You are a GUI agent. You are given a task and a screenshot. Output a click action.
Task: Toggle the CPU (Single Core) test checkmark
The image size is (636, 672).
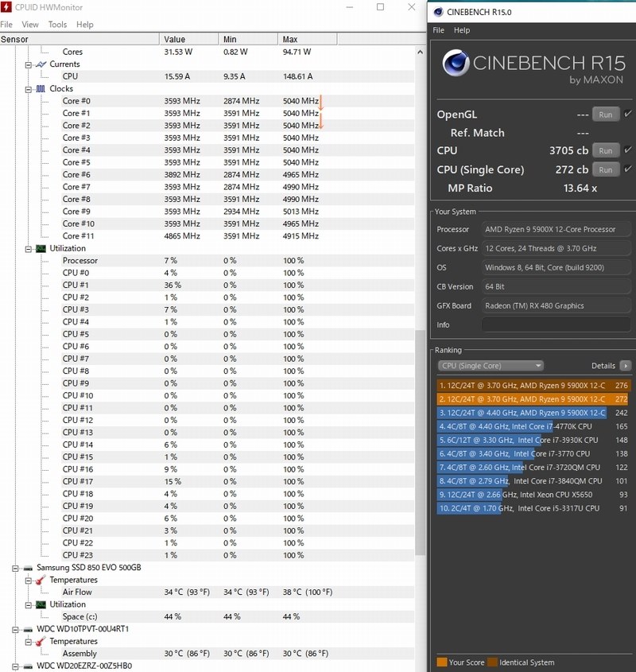[x=628, y=169]
